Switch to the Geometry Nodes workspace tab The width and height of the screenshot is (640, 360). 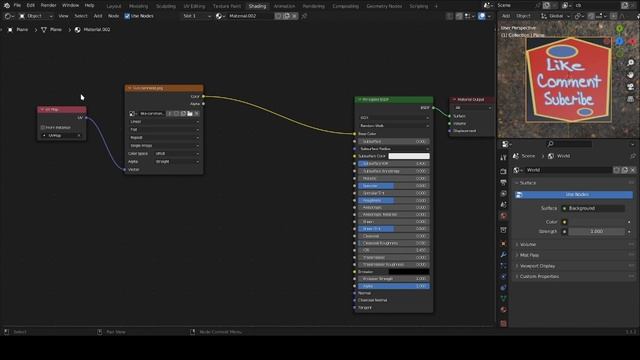[384, 6]
